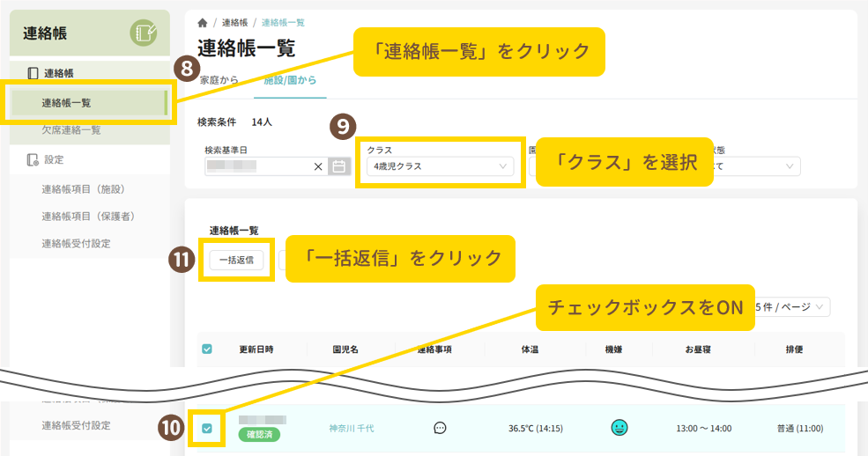Click the 連絡帳 notebook edit icon

point(143,34)
